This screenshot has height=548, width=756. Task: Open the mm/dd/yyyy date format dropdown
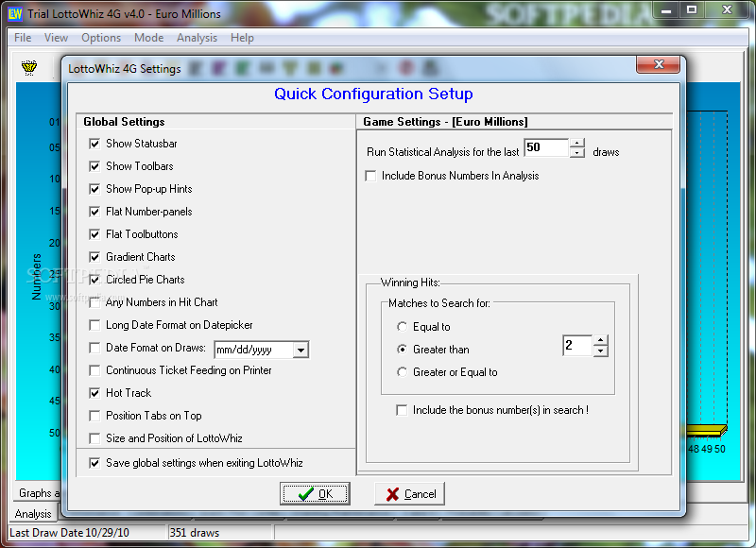301,350
